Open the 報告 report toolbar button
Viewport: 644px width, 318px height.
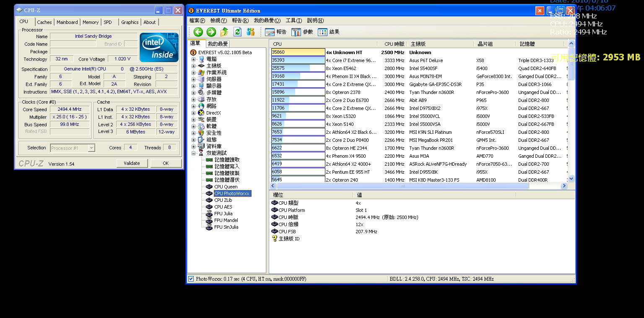[x=276, y=32]
